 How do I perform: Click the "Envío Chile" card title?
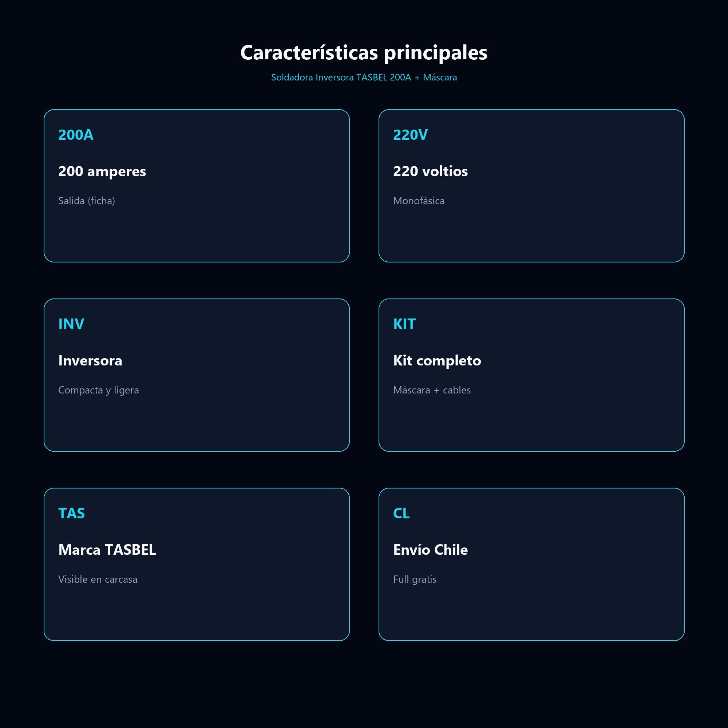(x=430, y=550)
